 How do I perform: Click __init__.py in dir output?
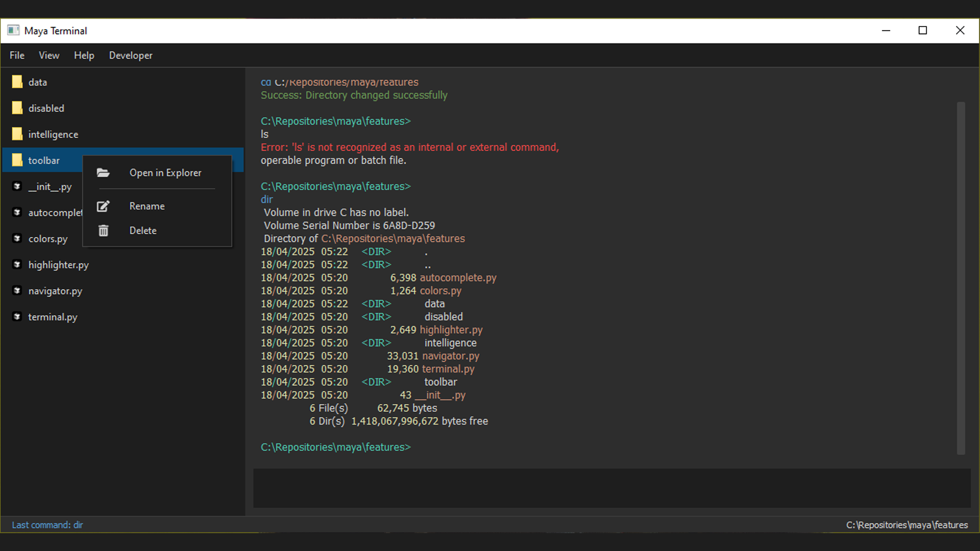coord(440,395)
